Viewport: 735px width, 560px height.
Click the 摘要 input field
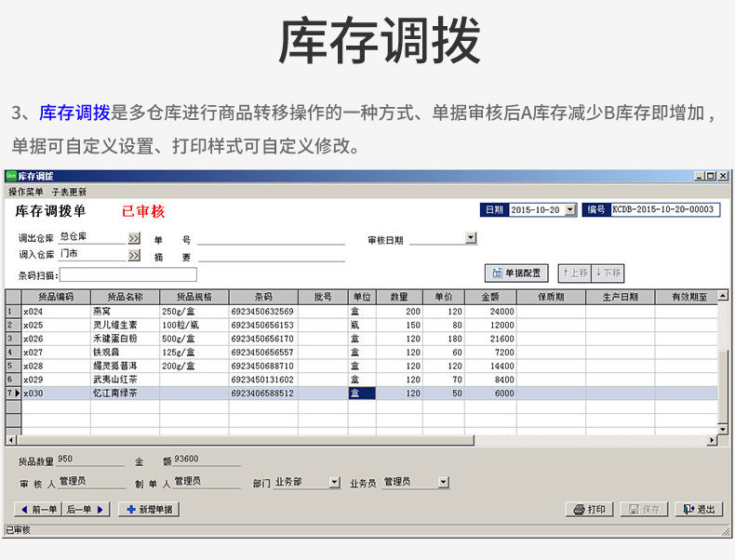(271, 257)
